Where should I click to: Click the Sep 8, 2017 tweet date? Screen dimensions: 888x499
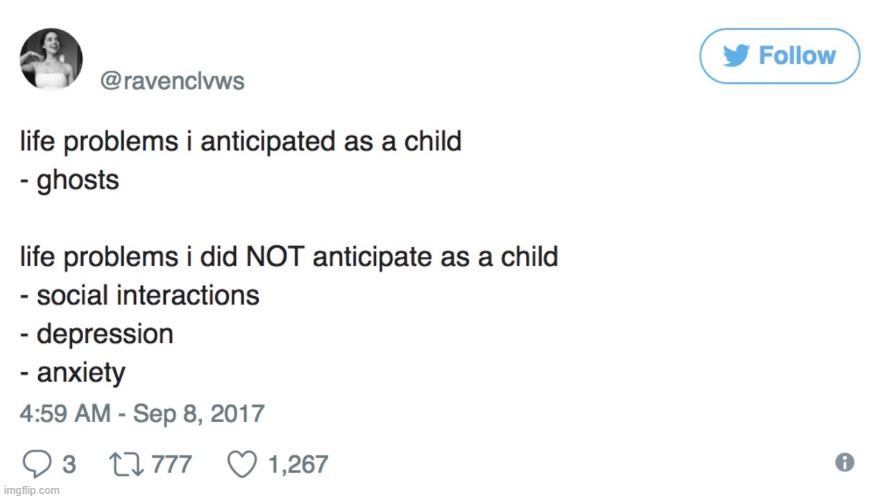pos(199,413)
